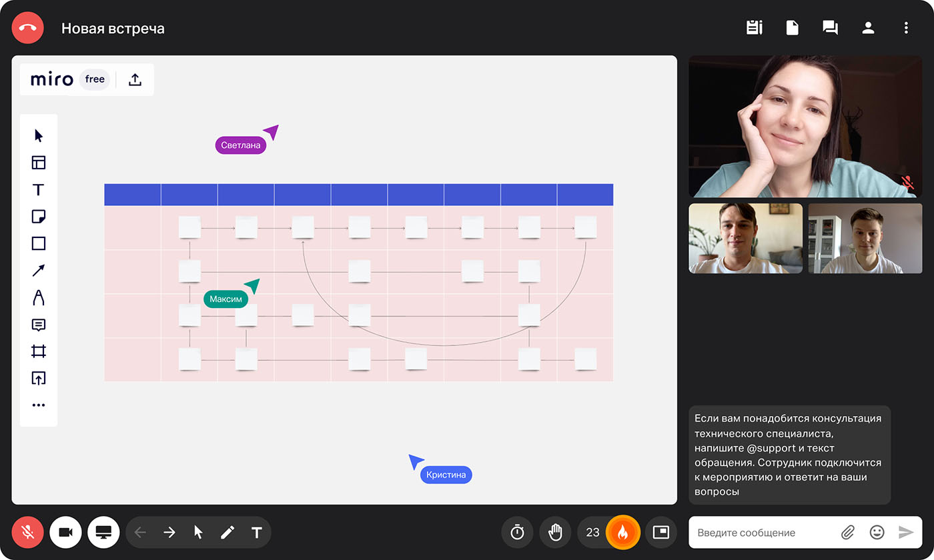
Task: Open the emoji picker
Action: point(877,532)
